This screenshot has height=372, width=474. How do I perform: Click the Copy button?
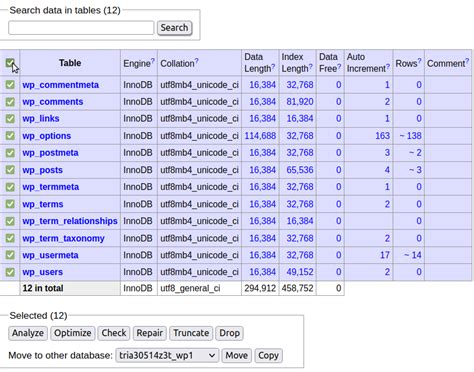coord(268,355)
